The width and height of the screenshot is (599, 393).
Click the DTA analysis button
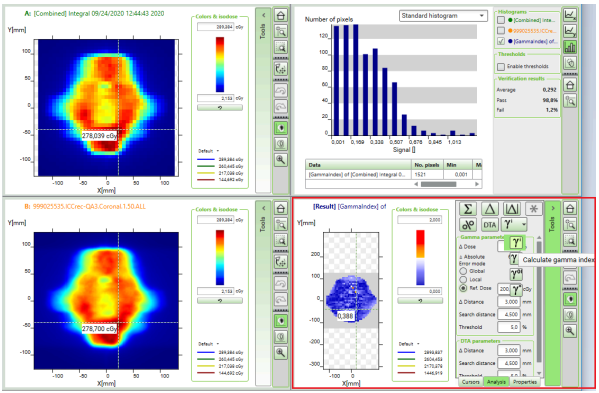click(x=490, y=225)
